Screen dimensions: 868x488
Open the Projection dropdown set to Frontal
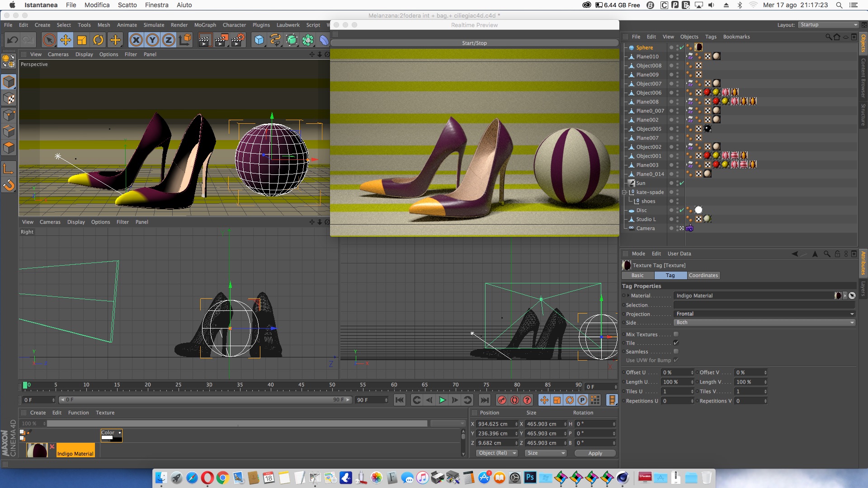pyautogui.click(x=764, y=314)
